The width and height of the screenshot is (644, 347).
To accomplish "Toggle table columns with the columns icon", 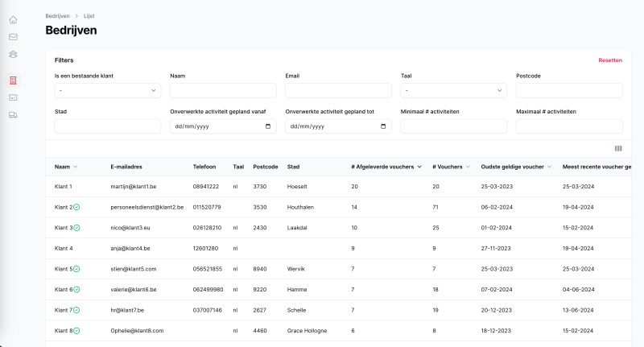I will [617, 148].
